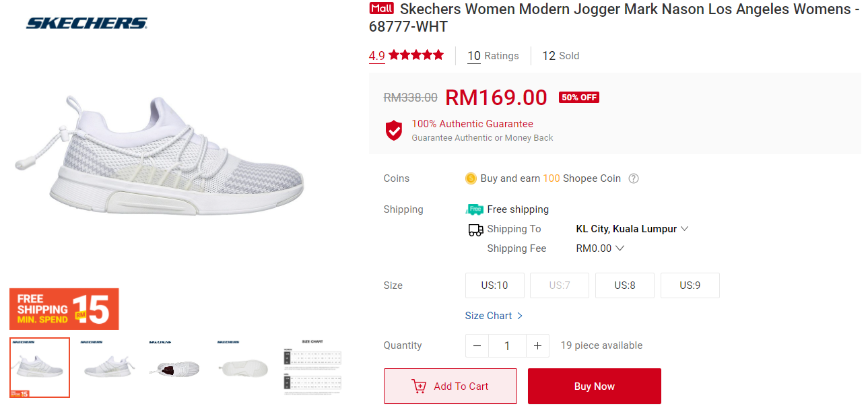Click the 50% OFF discount badge

pos(578,98)
